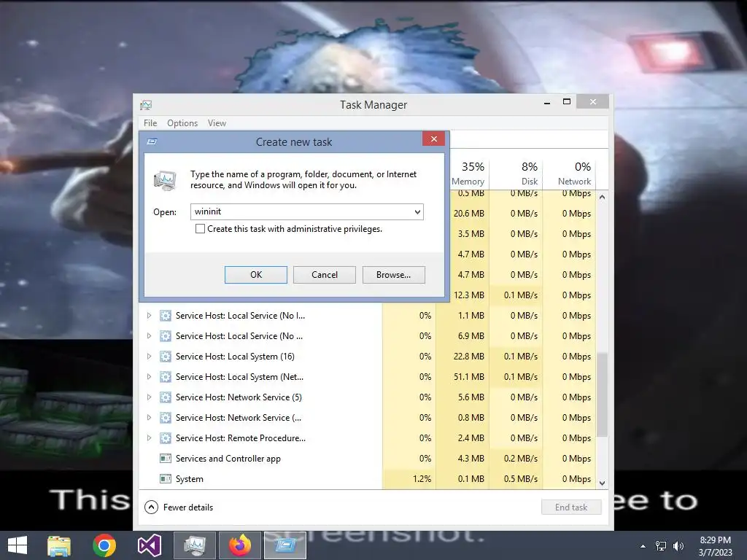
Task: Open the network tray icon
Action: point(661,546)
